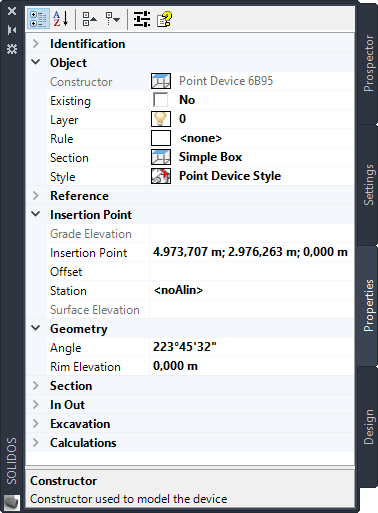Select the Simple Box section value
This screenshot has width=378, height=513.
(210, 157)
